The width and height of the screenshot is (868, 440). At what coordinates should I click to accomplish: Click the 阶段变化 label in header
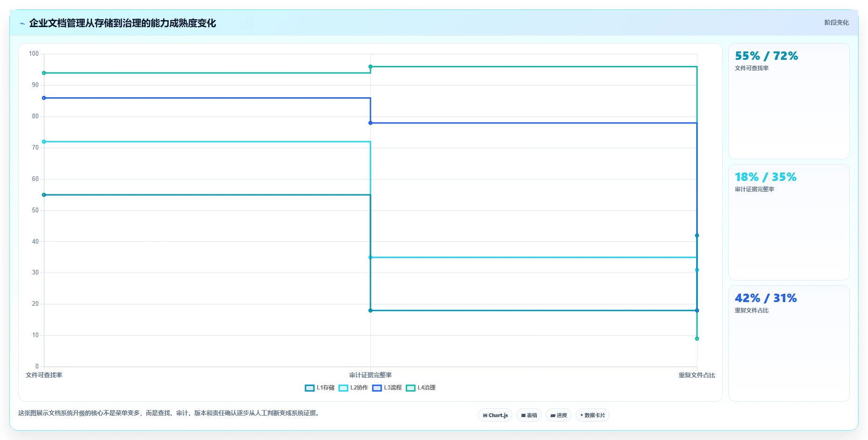click(836, 22)
